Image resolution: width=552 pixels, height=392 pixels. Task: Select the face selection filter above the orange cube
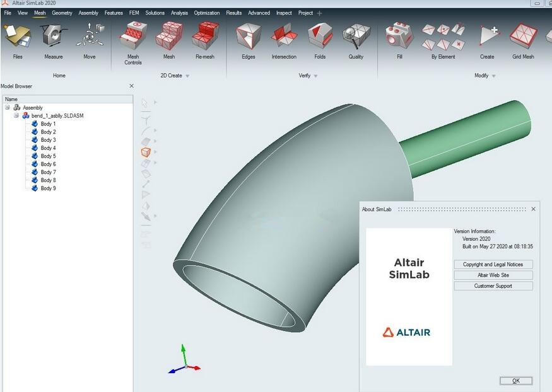[x=146, y=142]
